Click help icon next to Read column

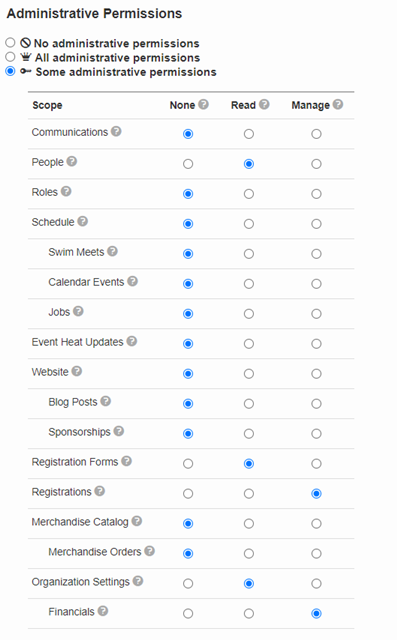(264, 104)
